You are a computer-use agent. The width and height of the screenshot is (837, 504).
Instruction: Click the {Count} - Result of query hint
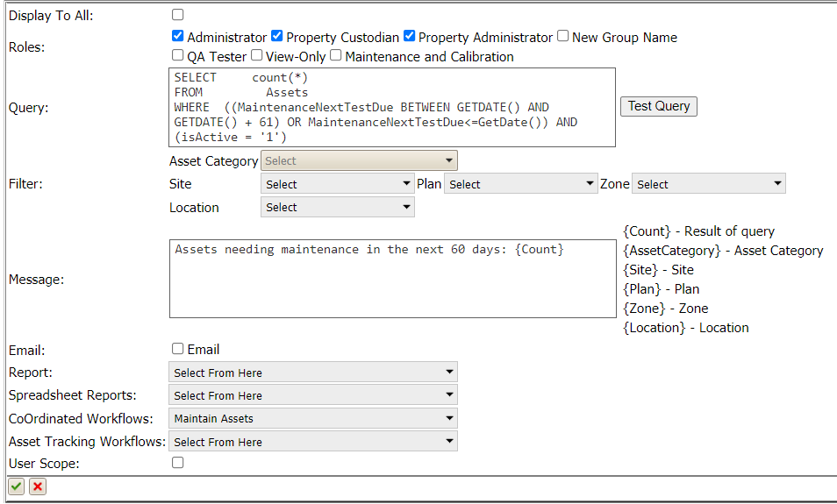tap(698, 231)
